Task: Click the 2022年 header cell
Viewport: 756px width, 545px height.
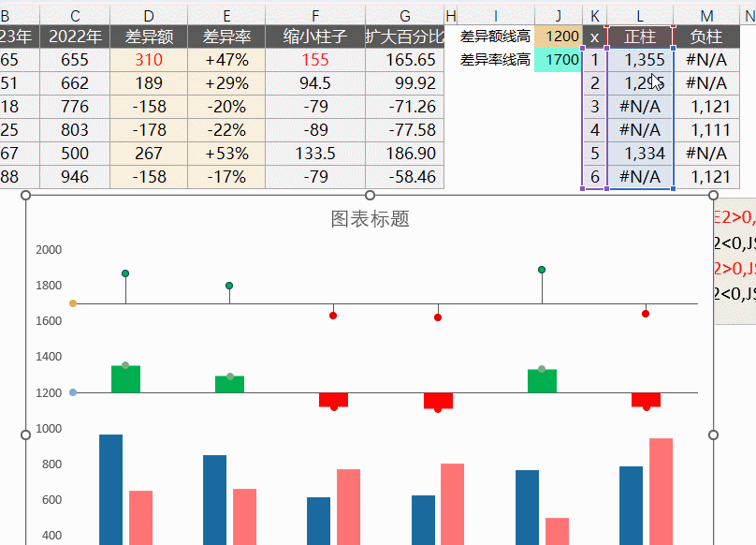Action: coord(75,37)
